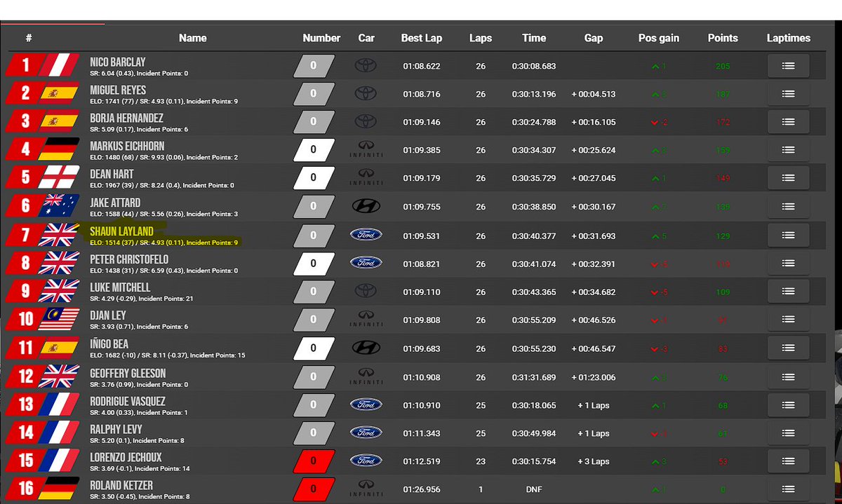Open laptimes list for Peter Christofelo
This screenshot has width=842, height=504.
pyautogui.click(x=788, y=264)
